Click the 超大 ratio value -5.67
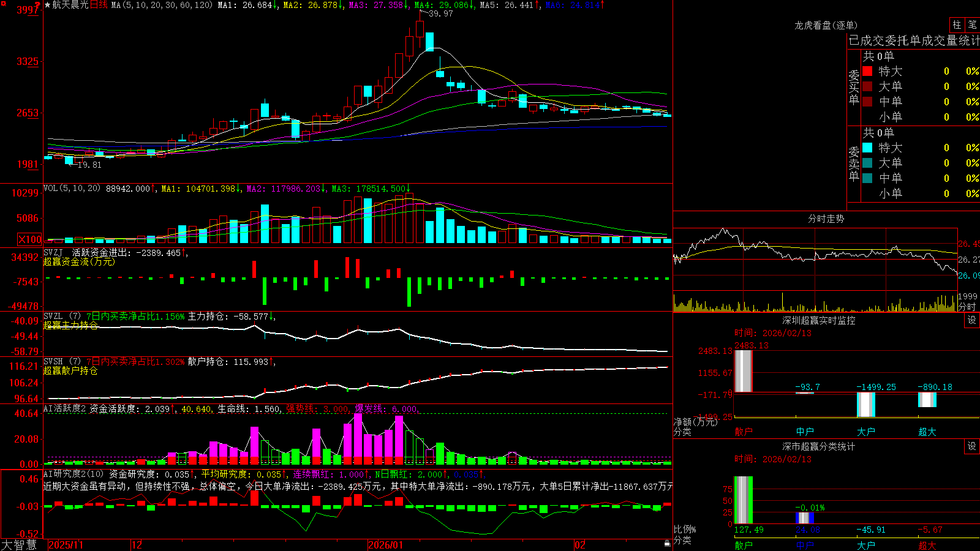Screen dimensions: 980x551 930,530
